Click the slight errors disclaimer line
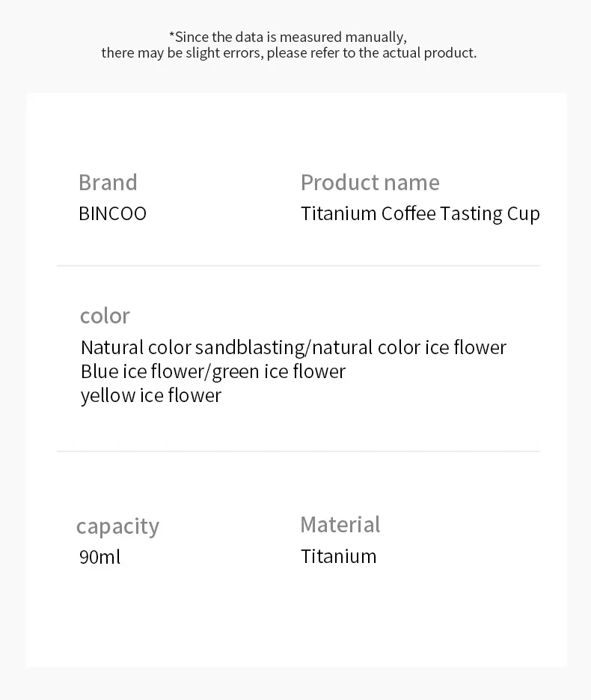Screen dimensions: 591x700 (289, 53)
